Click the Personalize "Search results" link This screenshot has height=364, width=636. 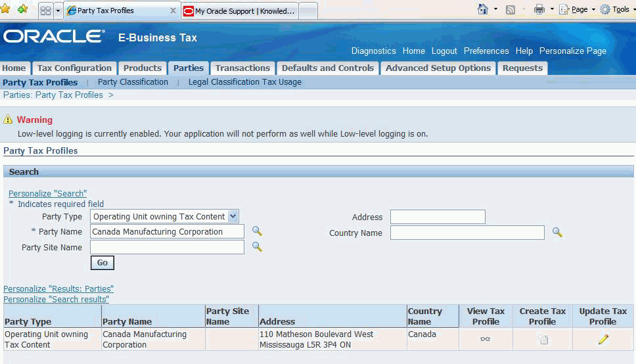(56, 300)
